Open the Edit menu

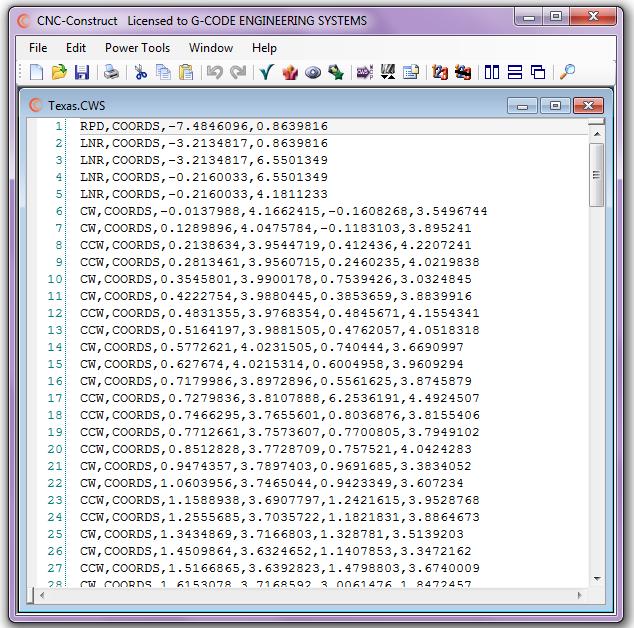76,48
